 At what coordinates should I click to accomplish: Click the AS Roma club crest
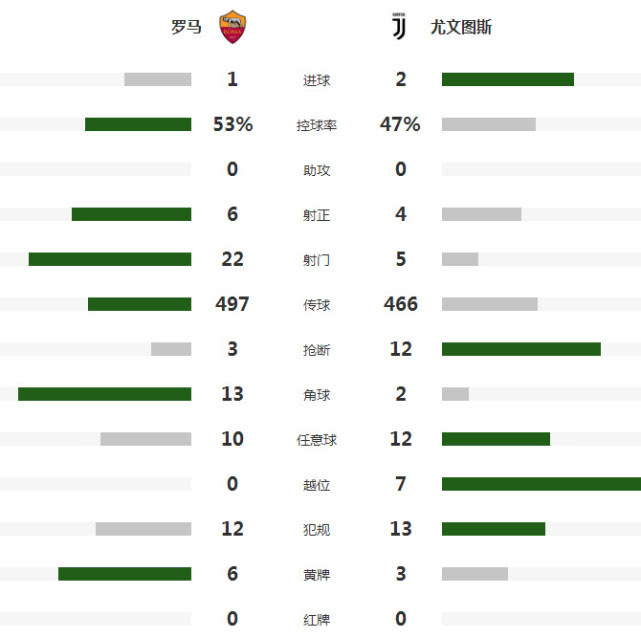pyautogui.click(x=233, y=27)
